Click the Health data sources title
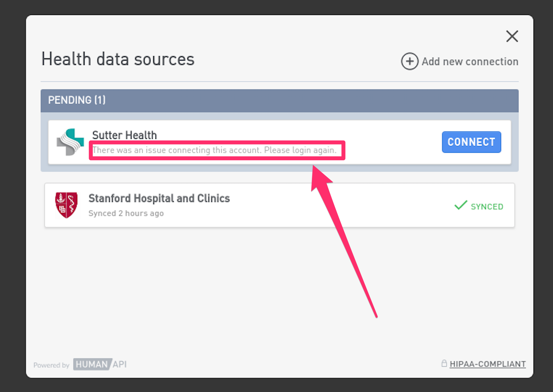Viewport: 553px width, 392px height. point(118,59)
